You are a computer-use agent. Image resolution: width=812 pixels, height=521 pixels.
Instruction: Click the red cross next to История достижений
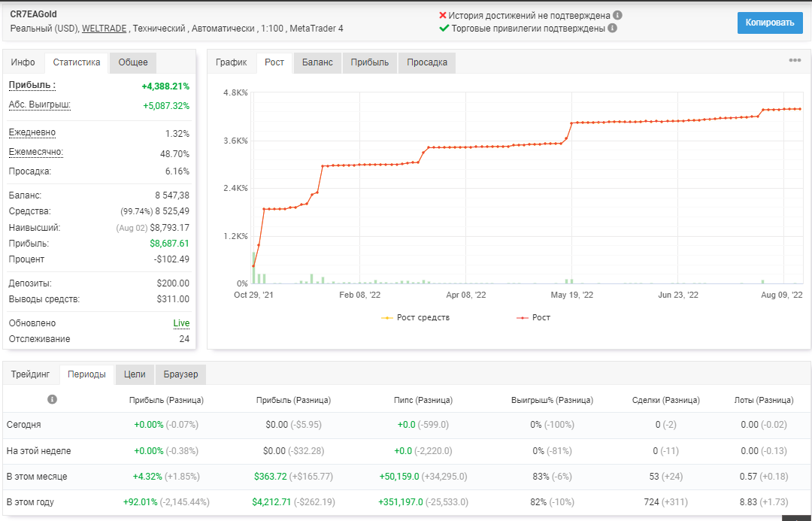pyautogui.click(x=442, y=16)
